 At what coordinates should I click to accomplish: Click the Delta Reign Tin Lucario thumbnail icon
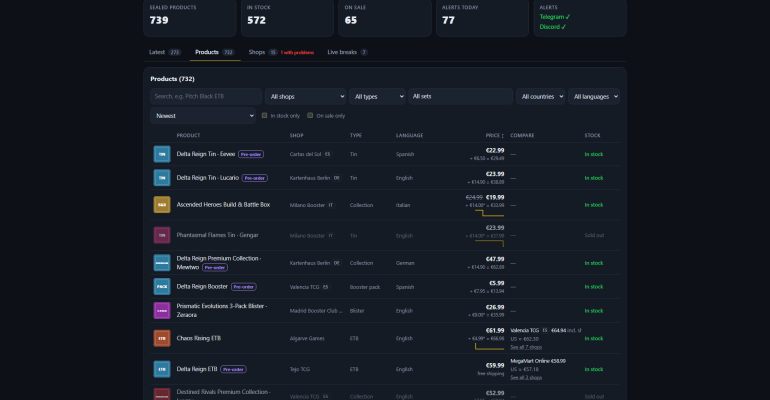[x=162, y=178]
